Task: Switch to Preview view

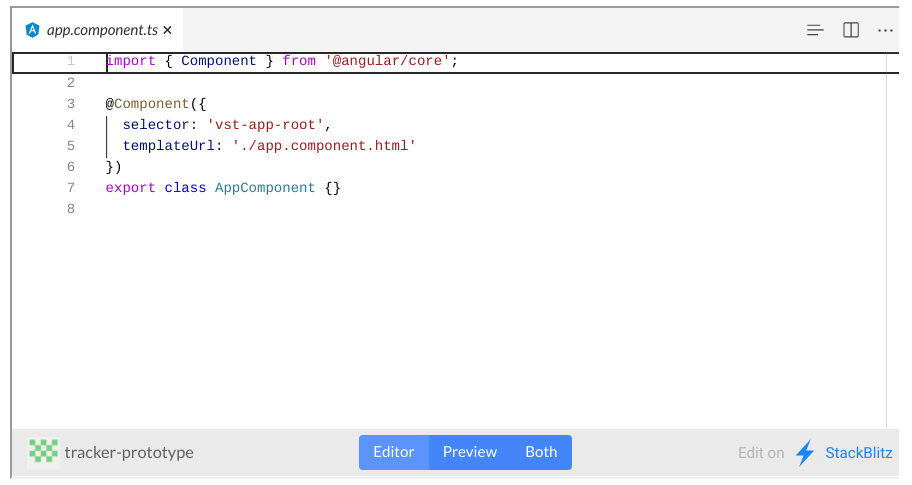Action: [x=470, y=452]
